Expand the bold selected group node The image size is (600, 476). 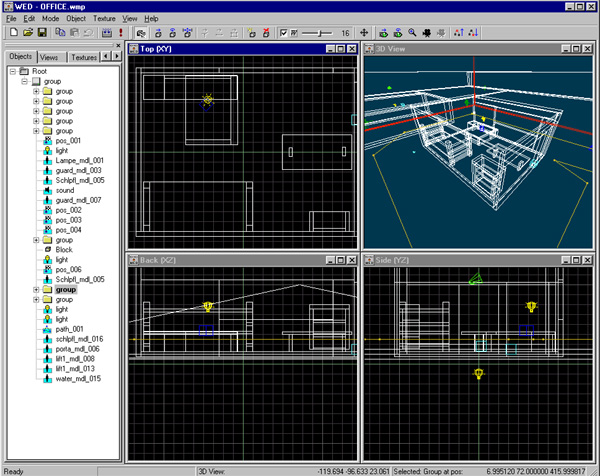(36, 289)
